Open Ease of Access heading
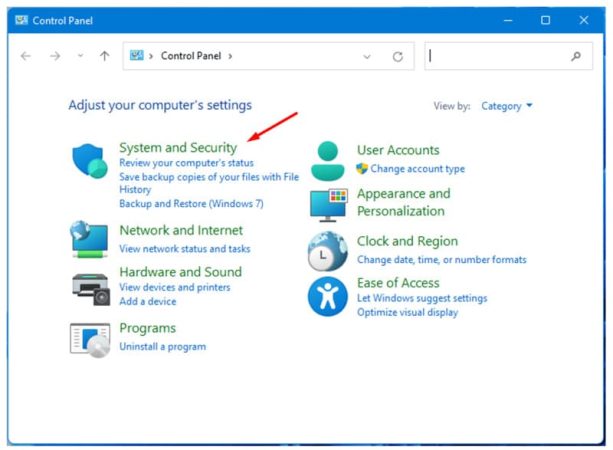 click(x=398, y=283)
